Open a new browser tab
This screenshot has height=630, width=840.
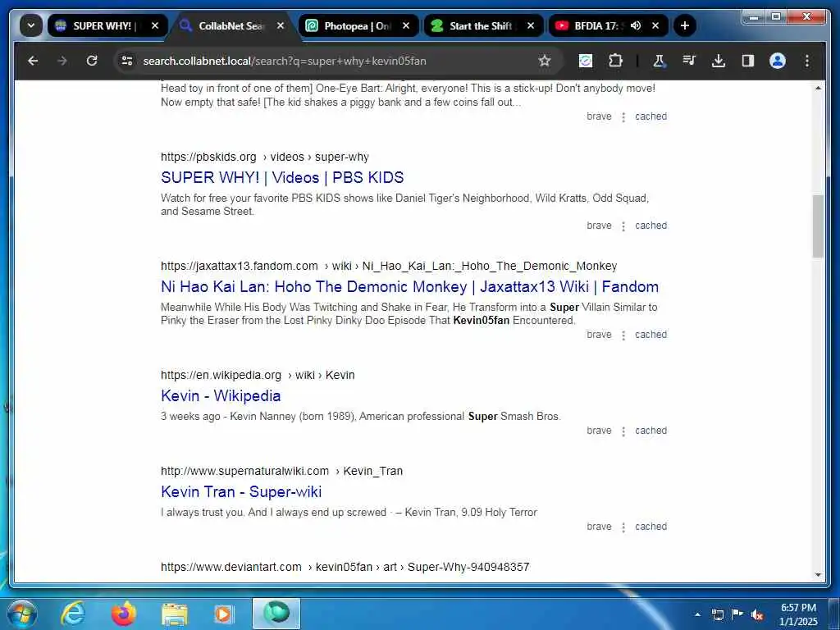pos(685,25)
